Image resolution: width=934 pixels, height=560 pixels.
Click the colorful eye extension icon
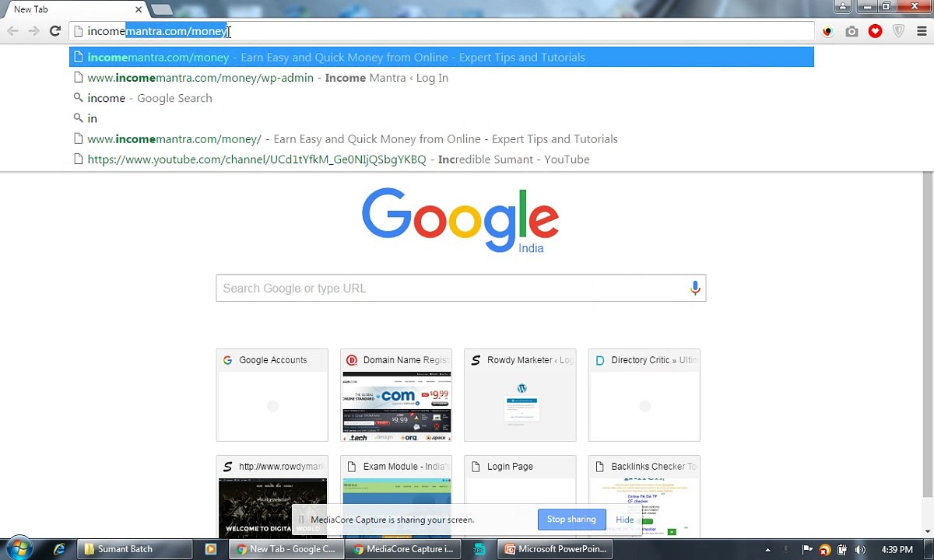pos(827,31)
